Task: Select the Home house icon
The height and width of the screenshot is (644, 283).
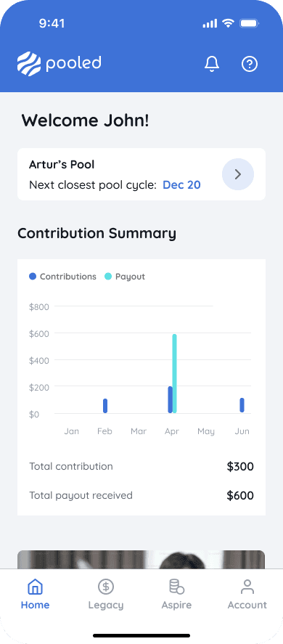Action: tap(35, 587)
